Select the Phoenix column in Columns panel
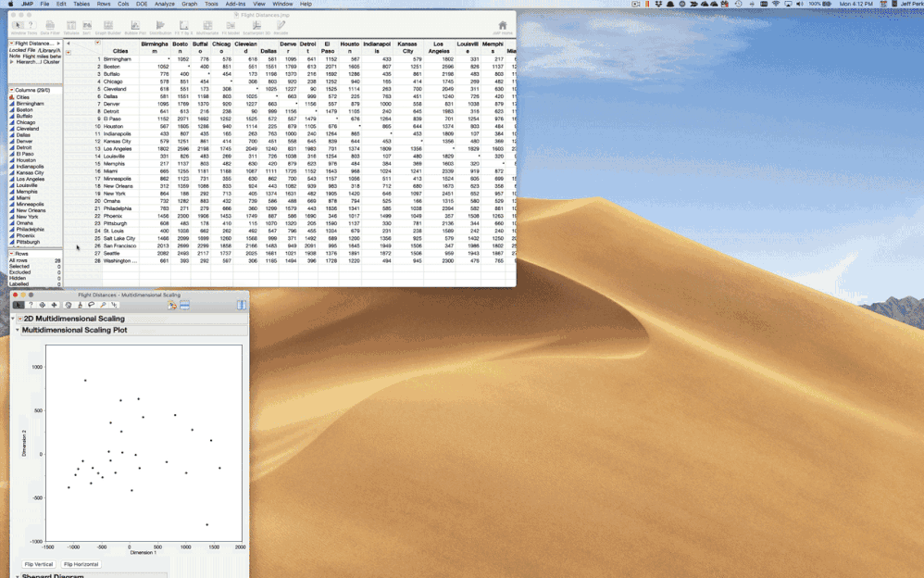This screenshot has height=578, width=924. click(x=25, y=235)
